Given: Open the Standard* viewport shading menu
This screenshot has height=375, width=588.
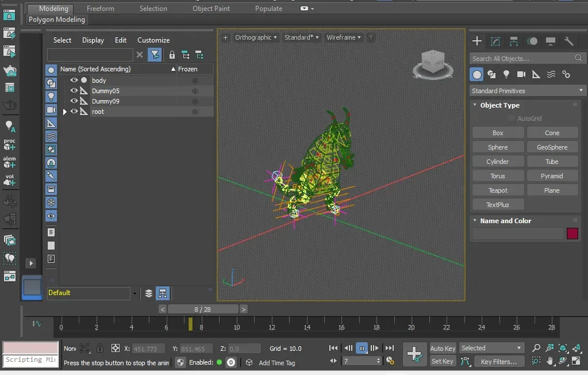Looking at the screenshot, I should 302,37.
